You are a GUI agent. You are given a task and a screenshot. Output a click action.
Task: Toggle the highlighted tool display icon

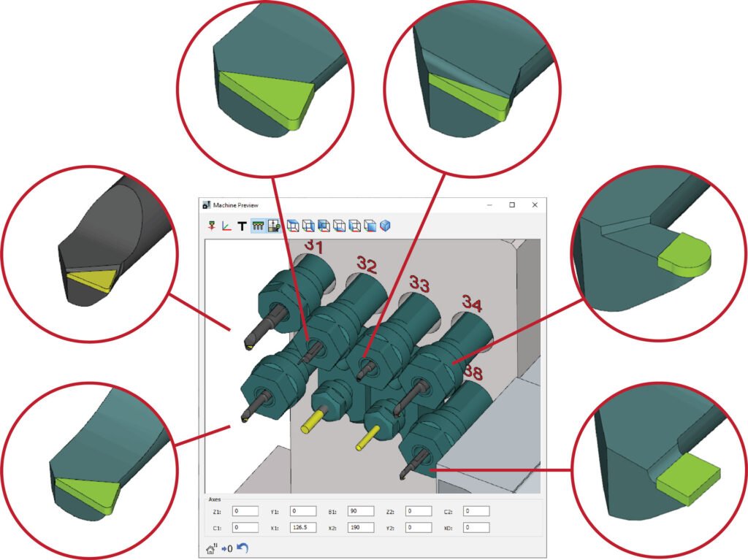[256, 226]
